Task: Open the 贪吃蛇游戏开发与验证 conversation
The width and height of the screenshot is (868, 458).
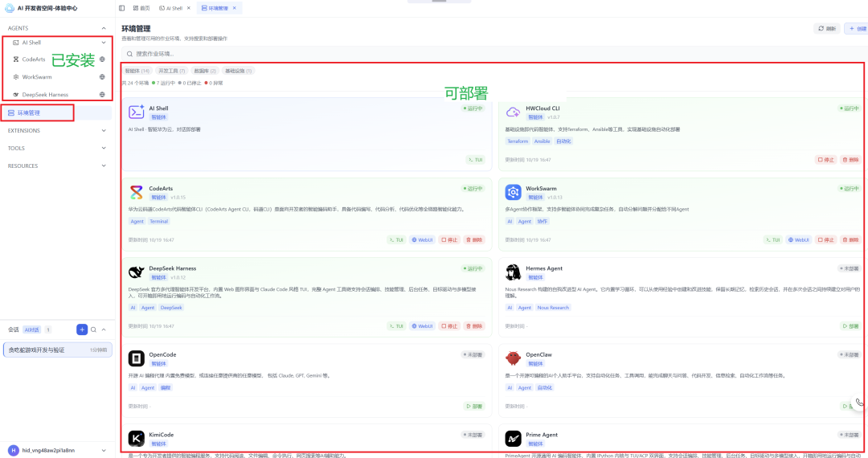Action: click(58, 350)
